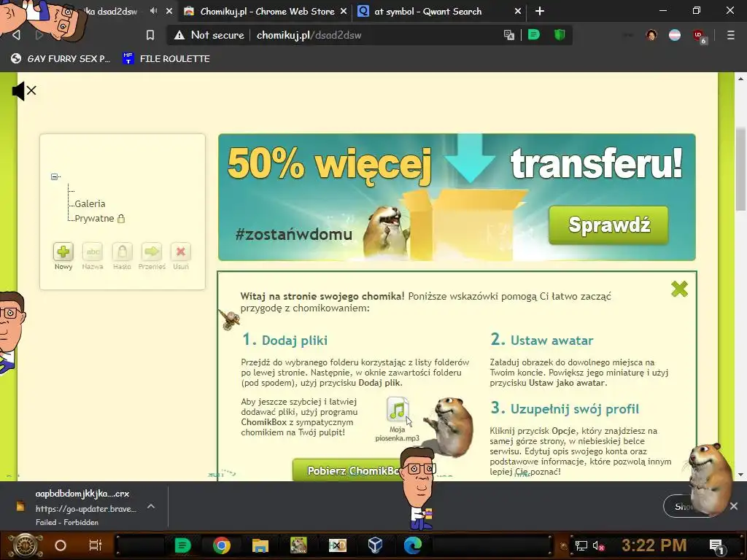Click the uBlock Origin extension icon
Image resolution: width=747 pixels, height=560 pixels.
[x=699, y=36]
